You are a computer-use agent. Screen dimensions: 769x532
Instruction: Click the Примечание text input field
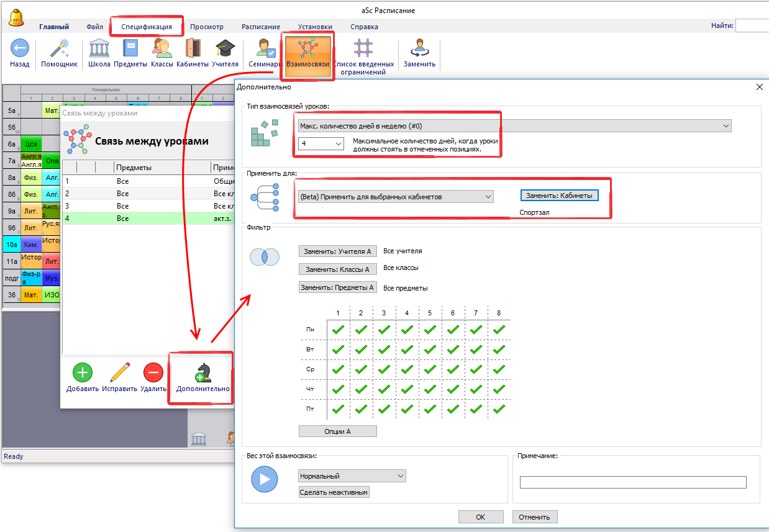tap(632, 482)
